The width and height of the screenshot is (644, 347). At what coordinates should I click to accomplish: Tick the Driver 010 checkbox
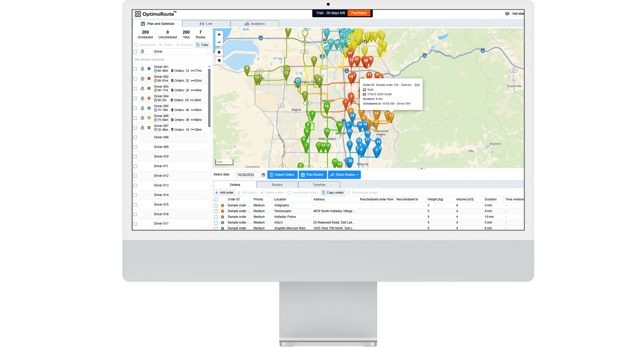(136, 157)
